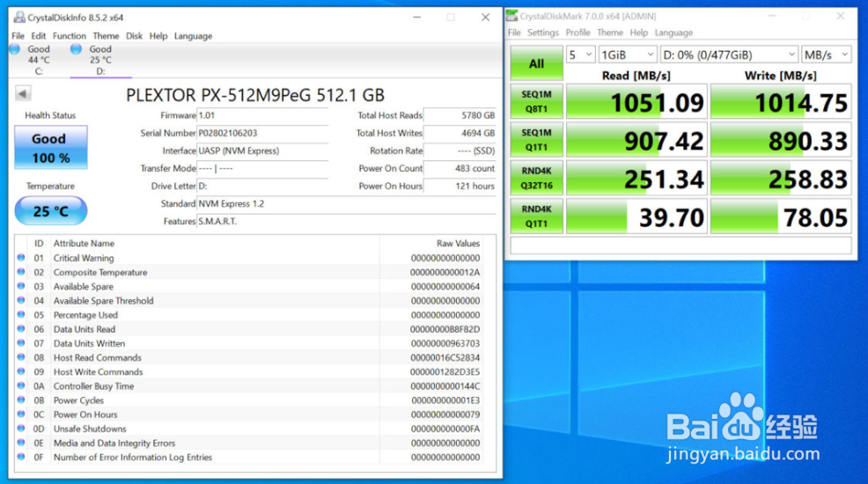The image size is (868, 484).
Task: Click the previous disk arrow in CrystalDiskInfo
Action: tap(23, 93)
